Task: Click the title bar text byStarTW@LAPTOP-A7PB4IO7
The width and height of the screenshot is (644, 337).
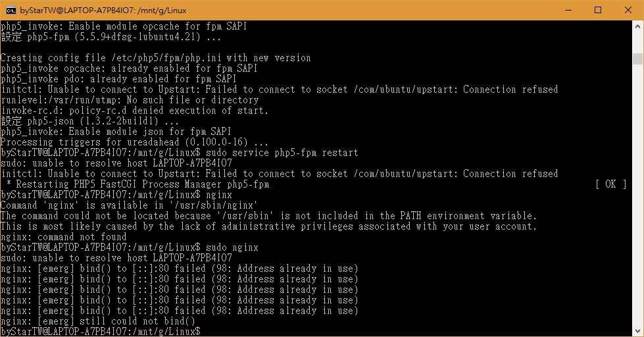Action: coord(103,11)
